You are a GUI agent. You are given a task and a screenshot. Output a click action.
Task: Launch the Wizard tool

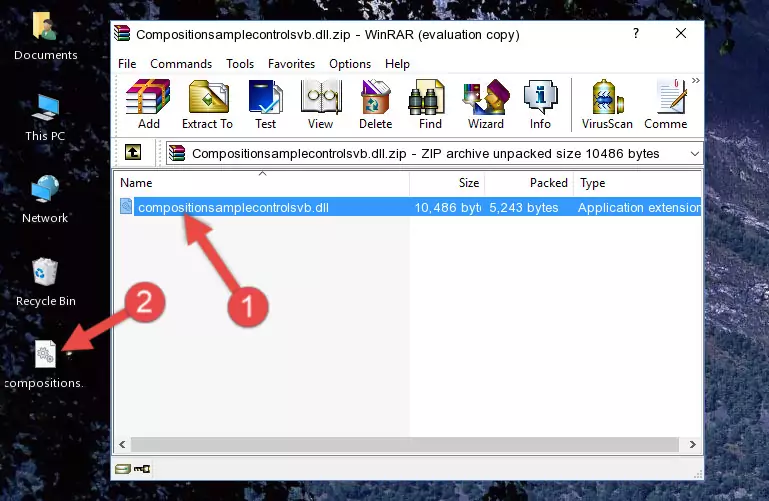tap(486, 104)
